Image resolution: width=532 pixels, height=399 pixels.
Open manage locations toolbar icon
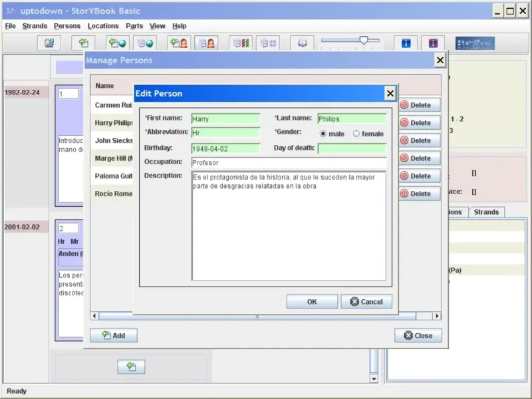point(145,43)
